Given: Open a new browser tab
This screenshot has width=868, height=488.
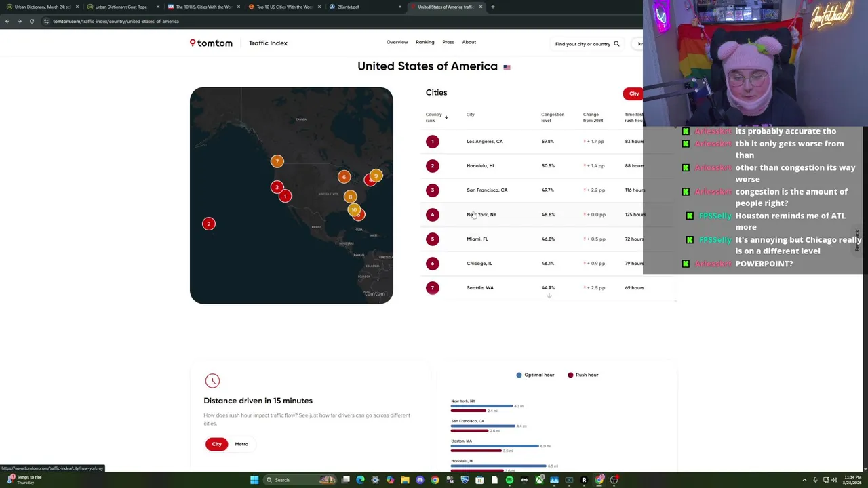Looking at the screenshot, I should pos(493,7).
